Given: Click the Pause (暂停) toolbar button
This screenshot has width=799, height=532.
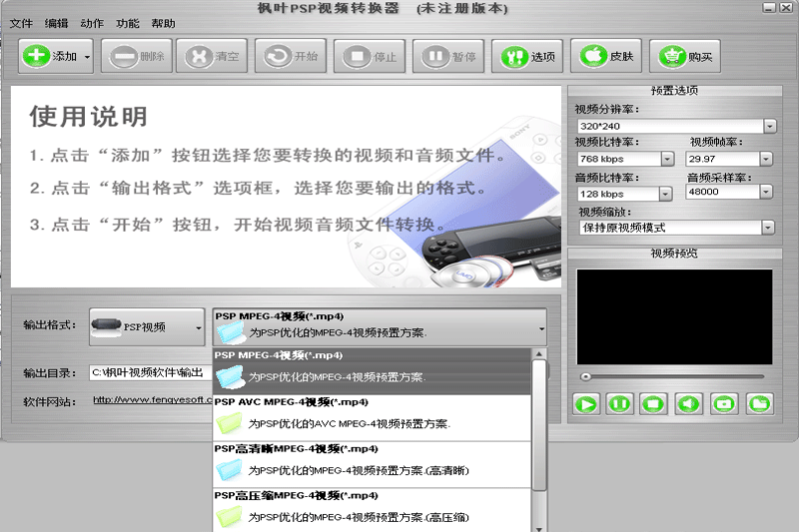Looking at the screenshot, I should tap(448, 56).
